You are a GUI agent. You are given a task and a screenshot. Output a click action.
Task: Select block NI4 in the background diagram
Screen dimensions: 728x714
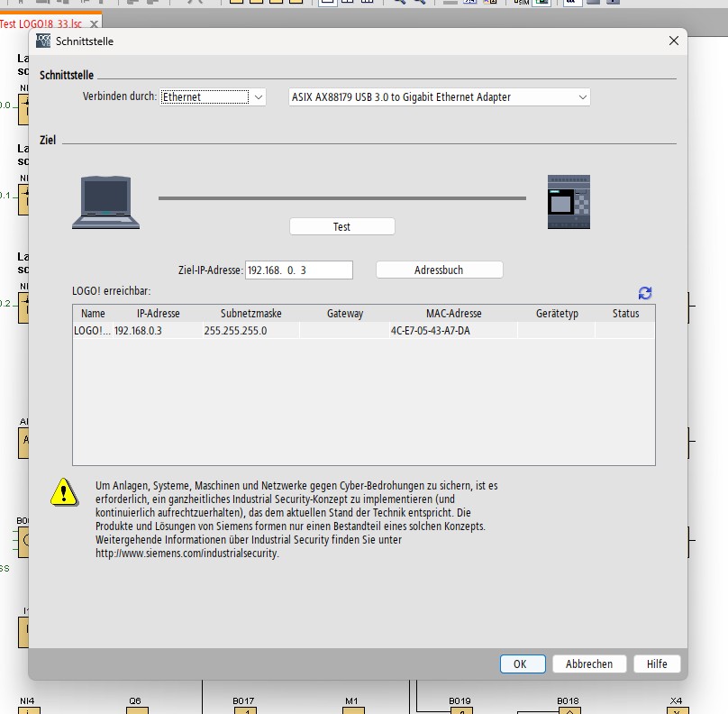(x=29, y=710)
